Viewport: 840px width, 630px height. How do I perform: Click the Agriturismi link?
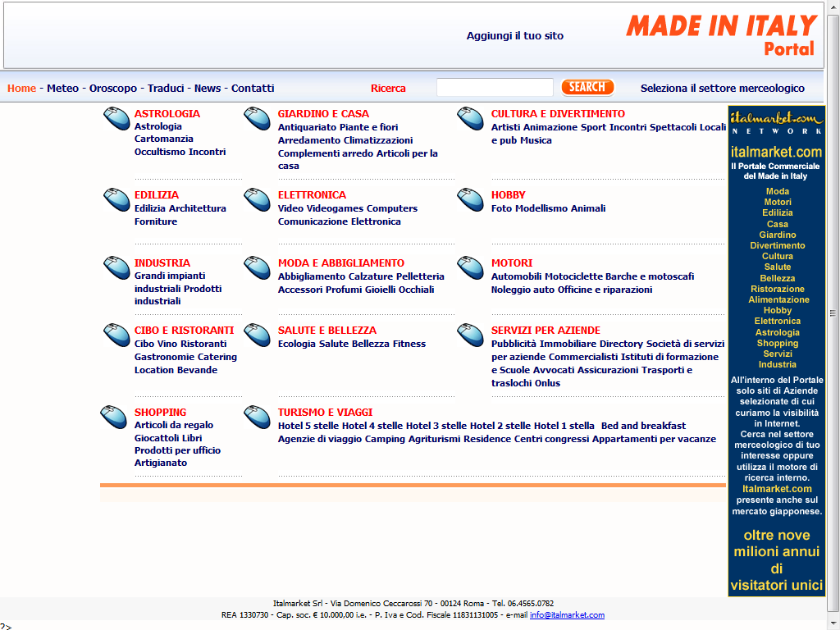tap(435, 439)
